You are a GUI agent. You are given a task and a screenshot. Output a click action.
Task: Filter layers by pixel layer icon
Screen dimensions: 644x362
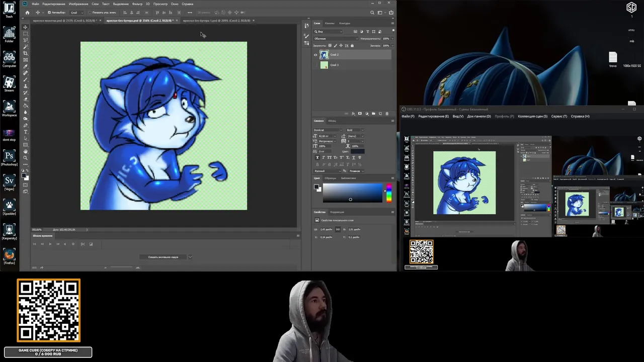point(355,32)
